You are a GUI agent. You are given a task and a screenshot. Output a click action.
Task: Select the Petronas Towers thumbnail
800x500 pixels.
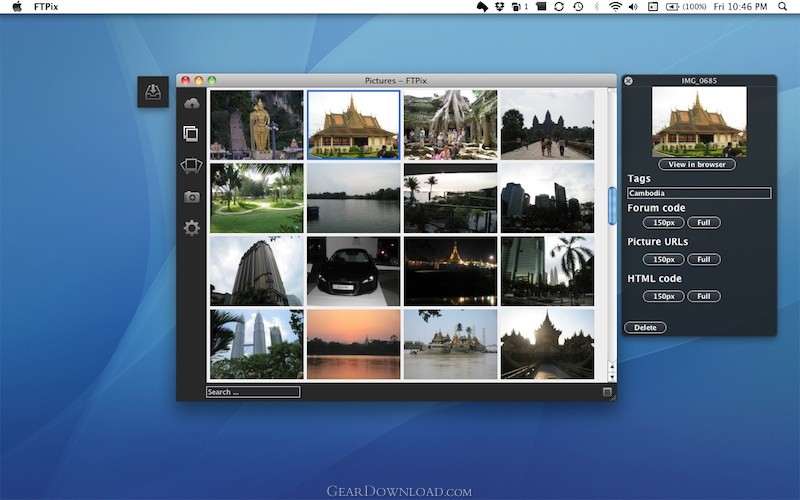(257, 344)
